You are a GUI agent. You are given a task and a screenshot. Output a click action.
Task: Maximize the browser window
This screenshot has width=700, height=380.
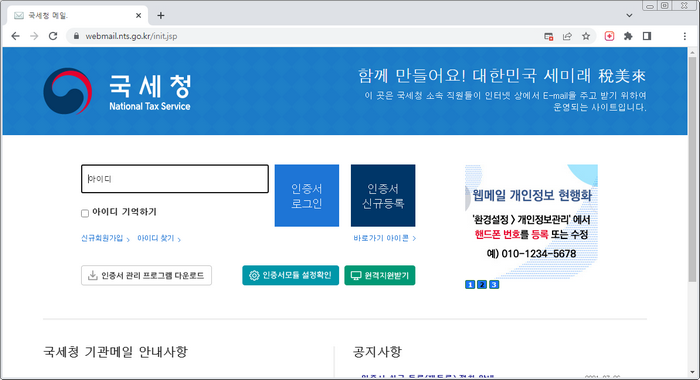click(665, 6)
